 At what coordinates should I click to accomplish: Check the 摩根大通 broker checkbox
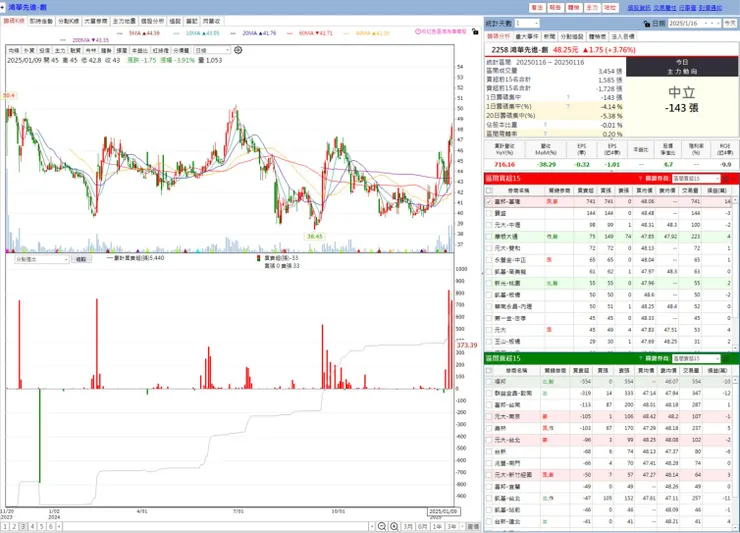[489, 237]
